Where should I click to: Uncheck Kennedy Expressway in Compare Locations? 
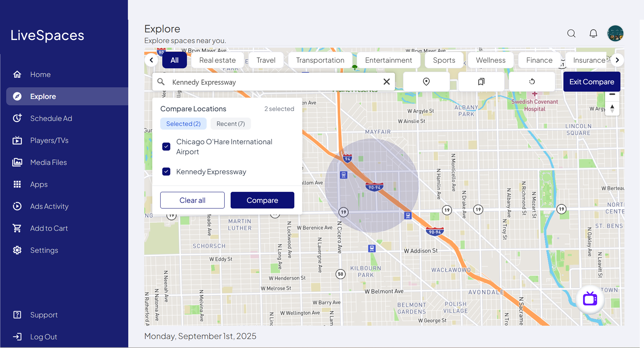[x=166, y=171]
